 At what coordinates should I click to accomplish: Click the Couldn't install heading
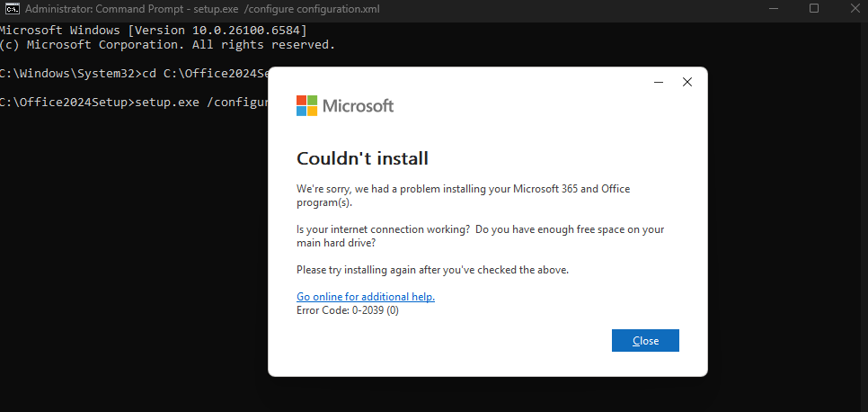[362, 158]
